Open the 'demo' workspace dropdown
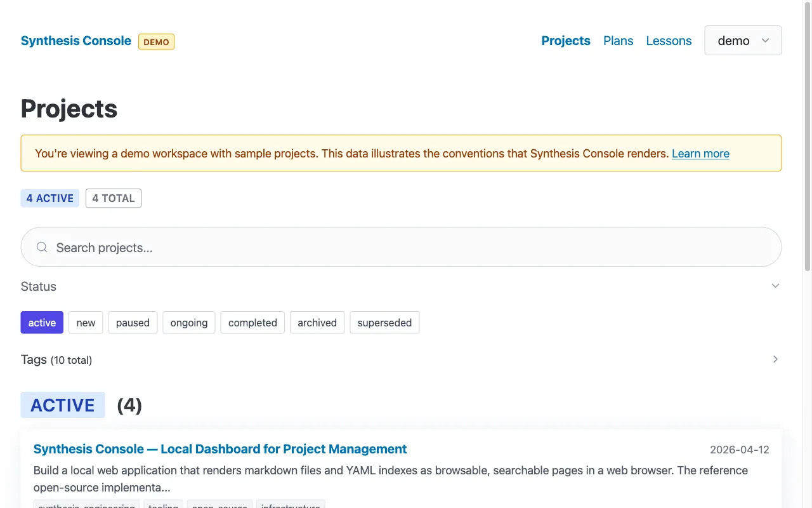This screenshot has width=812, height=508. click(x=742, y=40)
